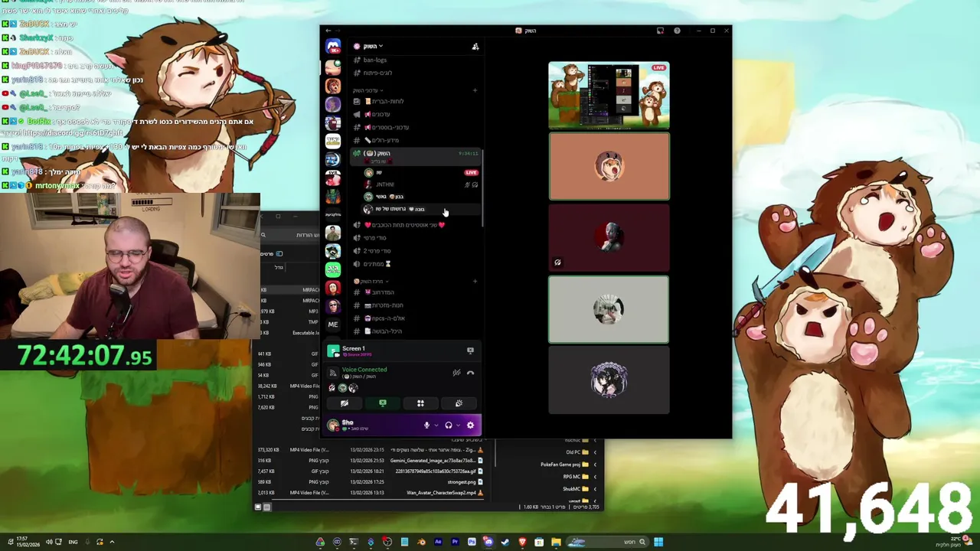Click Voice Connected status text
The height and width of the screenshot is (551, 980).
coord(364,370)
